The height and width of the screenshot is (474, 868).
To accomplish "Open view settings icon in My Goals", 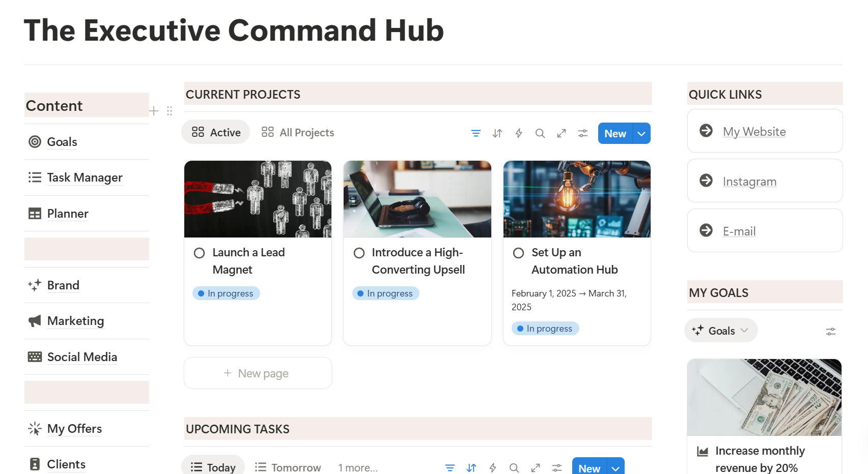I will pyautogui.click(x=830, y=332).
